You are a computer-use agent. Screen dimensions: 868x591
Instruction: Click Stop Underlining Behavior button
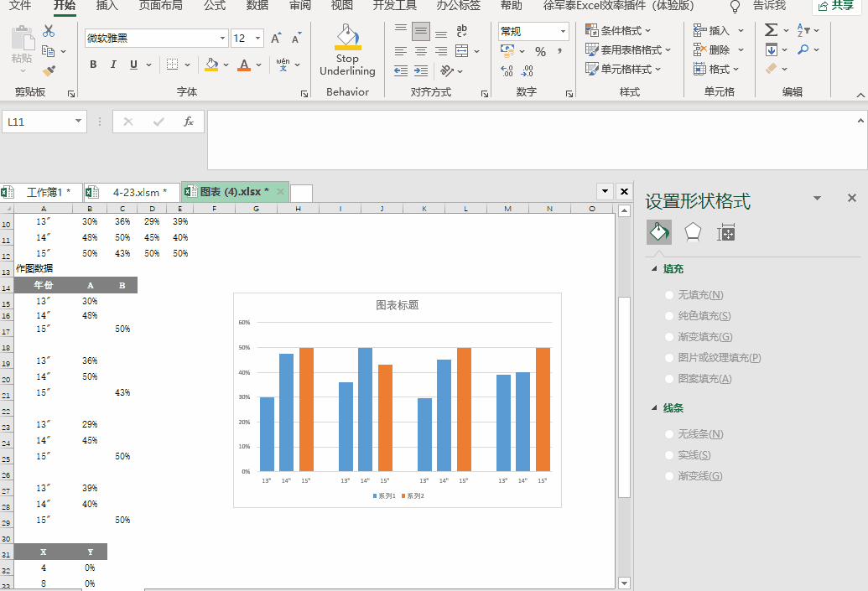click(348, 50)
